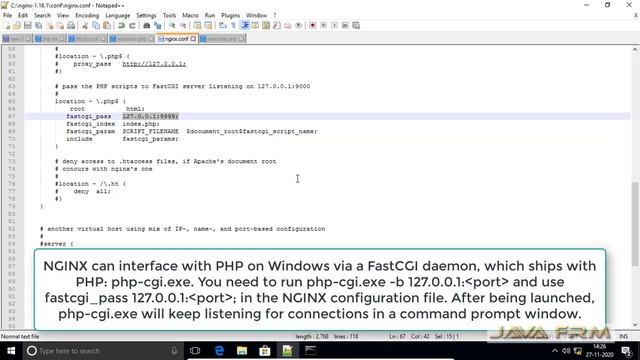Click the Close All toolbar icon
The height and width of the screenshot is (360, 640).
pos(60,25)
